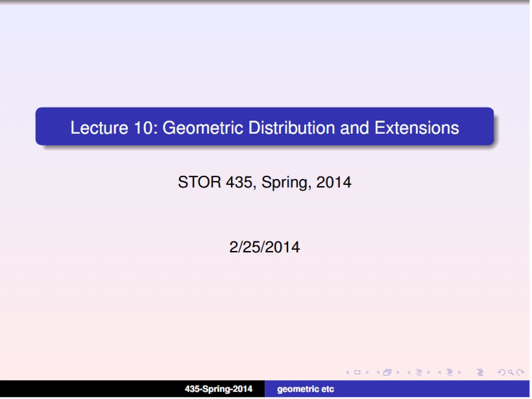Click the Lecture 10 title block
The height and width of the screenshot is (399, 532).
(x=265, y=126)
